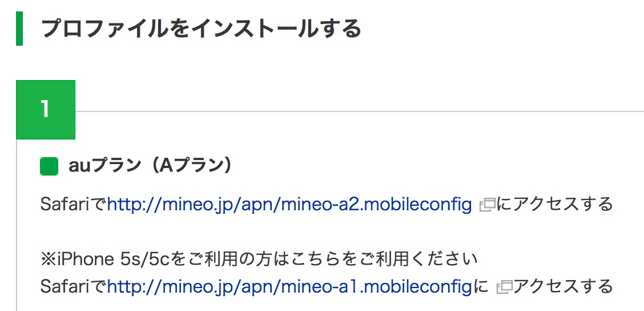
Task: Click the Safariで text before the mineo-a2 link
Action: coord(74,204)
